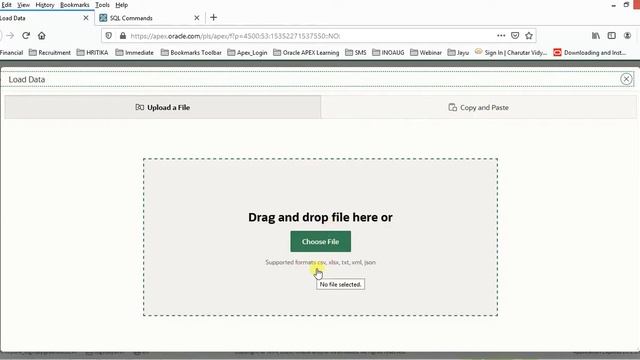640x360 pixels.
Task: Open Downloading and Inst bookmark
Action: pos(590,53)
